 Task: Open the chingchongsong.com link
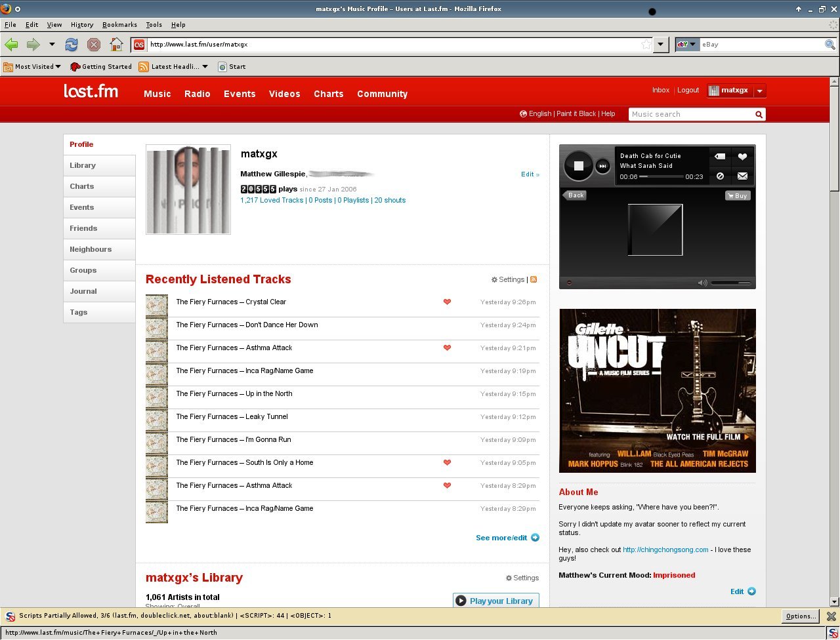665,550
